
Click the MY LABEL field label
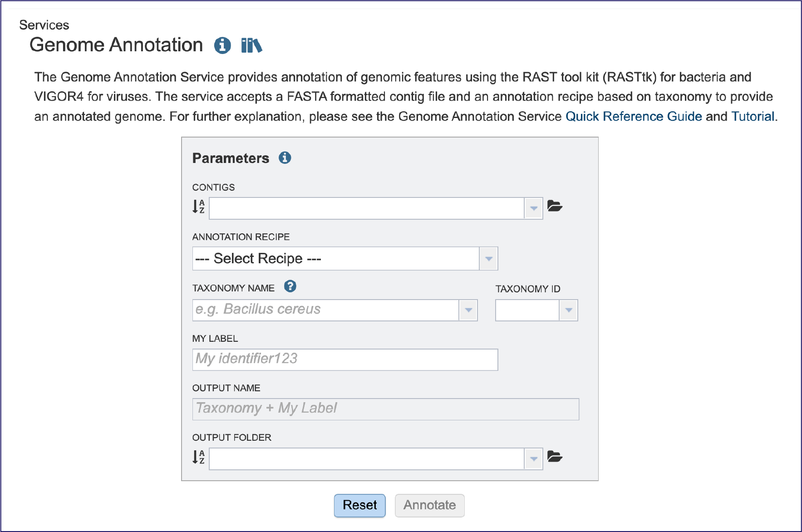click(215, 339)
